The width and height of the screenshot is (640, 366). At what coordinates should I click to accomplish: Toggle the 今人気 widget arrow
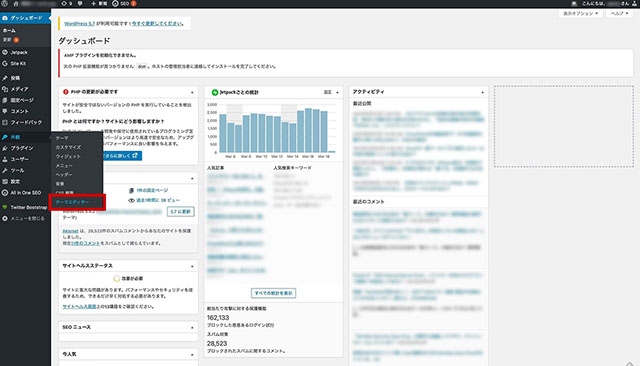click(x=192, y=355)
